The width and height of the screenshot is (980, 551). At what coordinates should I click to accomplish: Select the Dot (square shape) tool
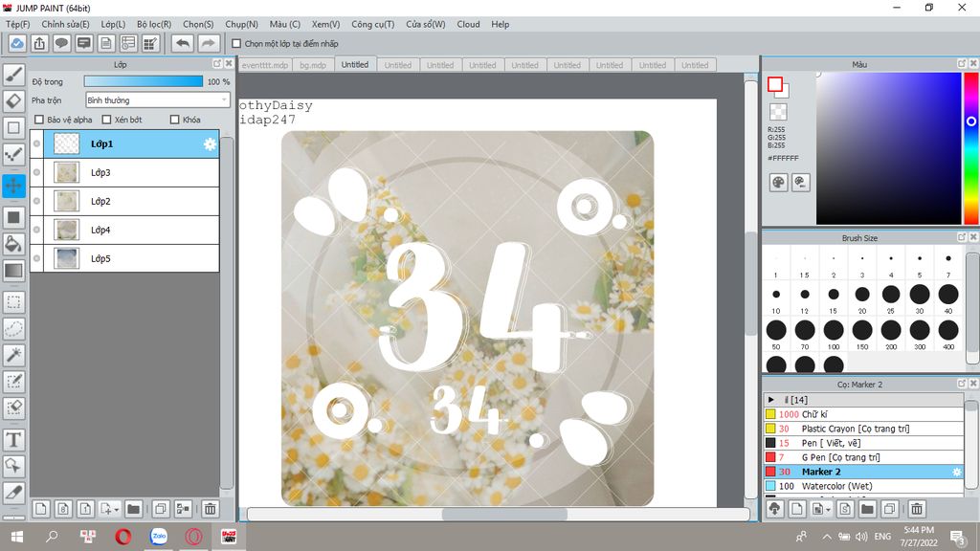click(13, 127)
